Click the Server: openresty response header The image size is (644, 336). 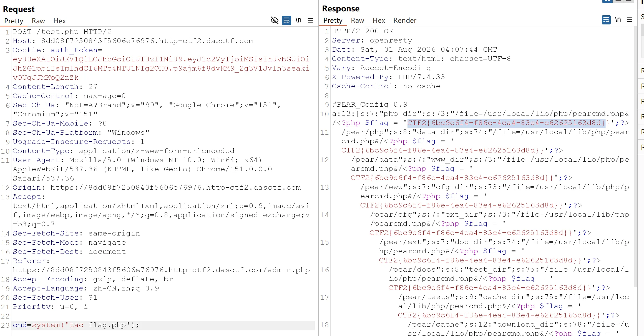[x=372, y=41]
